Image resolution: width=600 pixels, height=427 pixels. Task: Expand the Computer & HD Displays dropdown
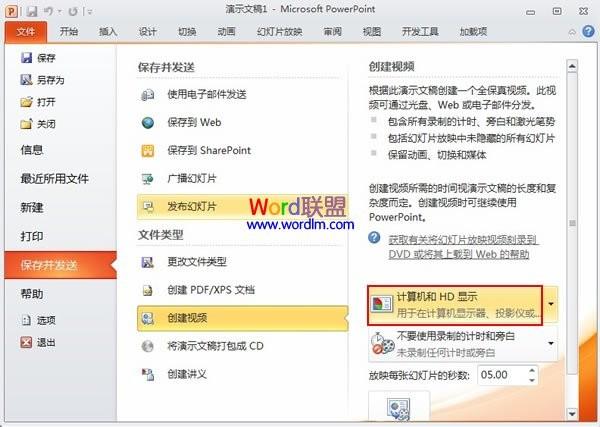click(551, 305)
